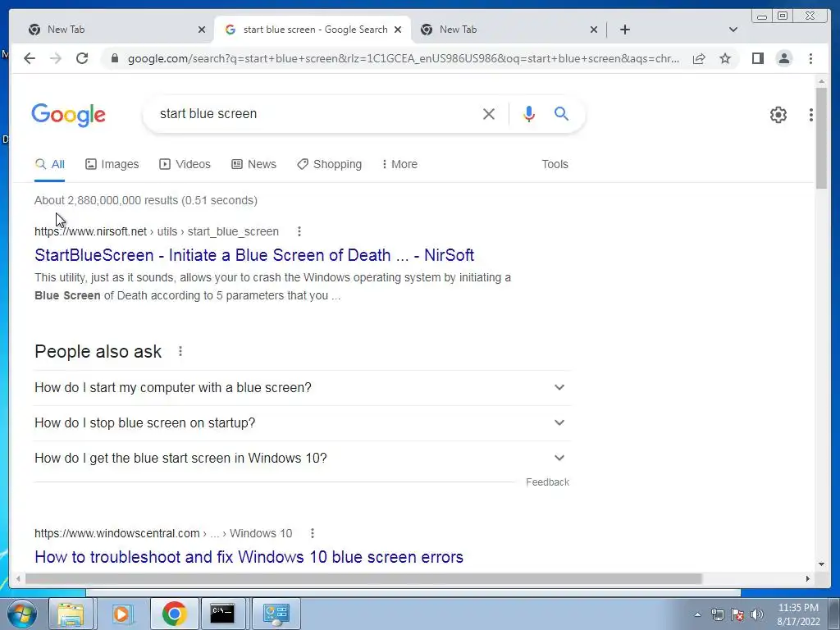Open Chrome side panel
Image resolution: width=840 pixels, height=630 pixels.
[x=757, y=58]
